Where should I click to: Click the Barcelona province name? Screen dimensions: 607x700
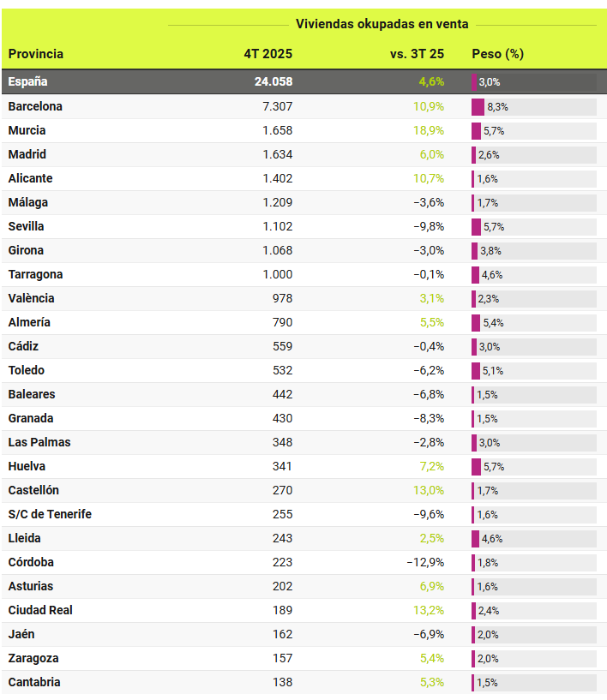pyautogui.click(x=35, y=107)
